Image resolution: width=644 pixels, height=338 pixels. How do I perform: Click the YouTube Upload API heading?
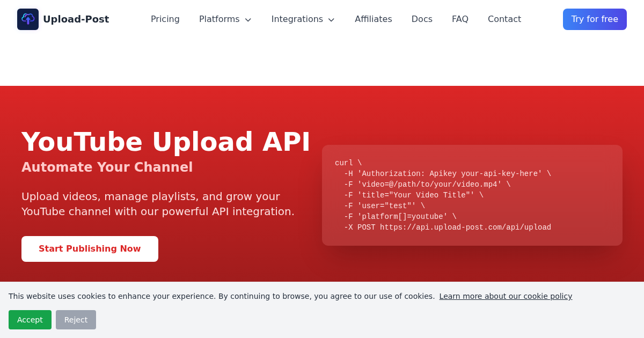tap(166, 142)
